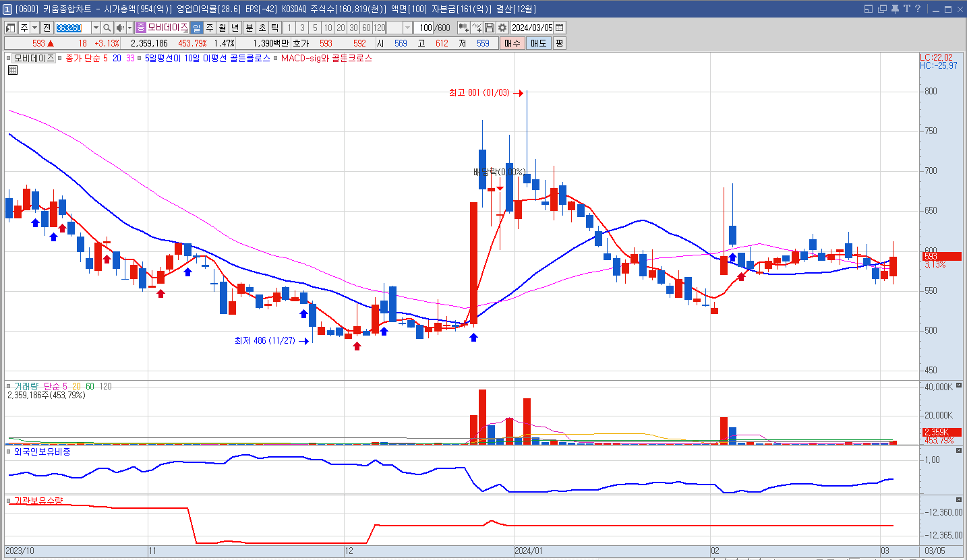This screenshot has height=560, width=967.
Task: Click the 거래량 volume panel label
Action: pyautogui.click(x=27, y=386)
